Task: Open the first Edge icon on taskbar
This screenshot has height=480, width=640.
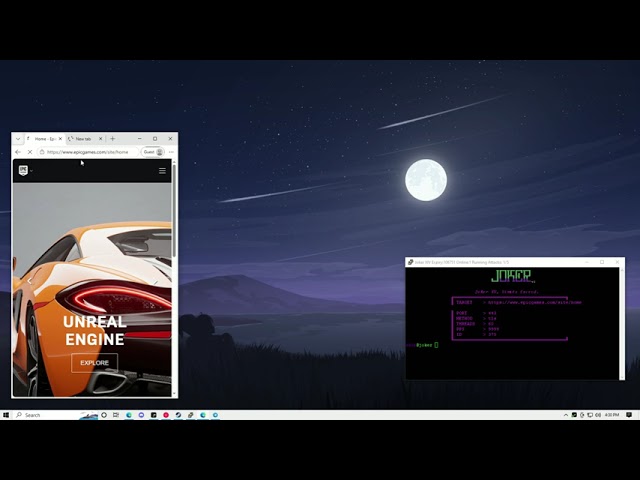Action: click(129, 415)
